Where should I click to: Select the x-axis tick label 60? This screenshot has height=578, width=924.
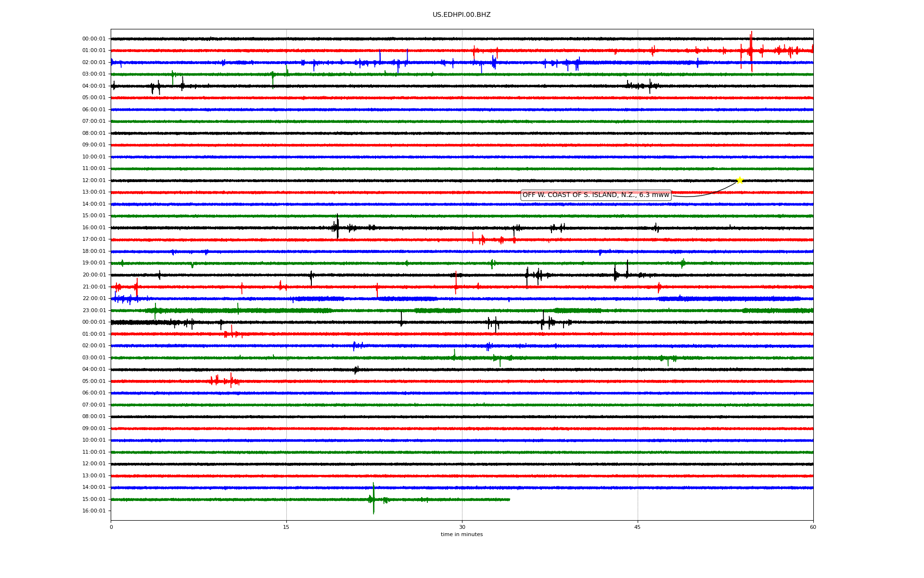pos(813,527)
